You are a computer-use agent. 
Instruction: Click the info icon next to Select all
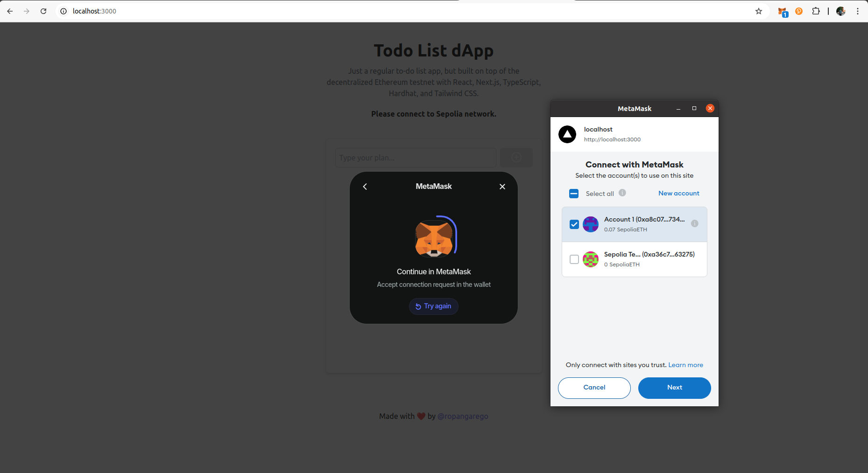coord(622,193)
